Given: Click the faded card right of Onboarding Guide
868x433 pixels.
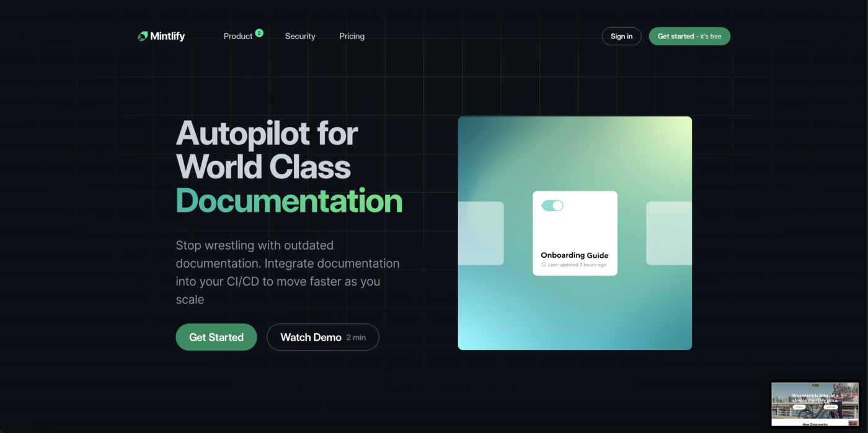Looking at the screenshot, I should coord(669,234).
